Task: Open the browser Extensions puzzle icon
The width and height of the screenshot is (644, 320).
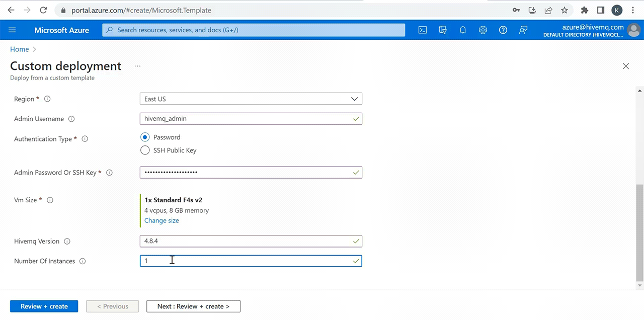Action: tap(584, 10)
